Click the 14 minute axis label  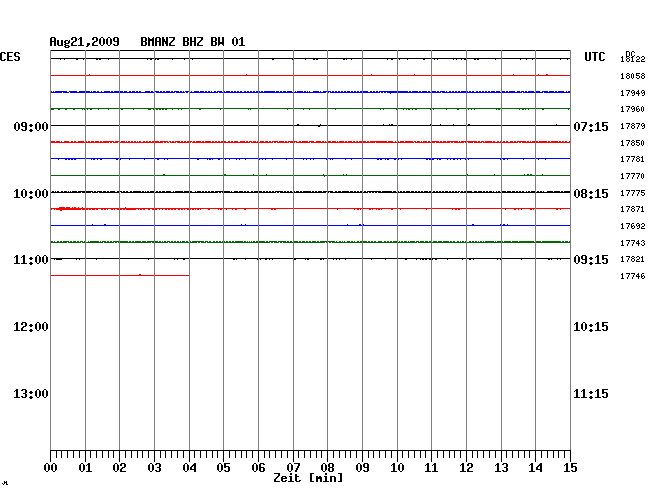(x=536, y=468)
